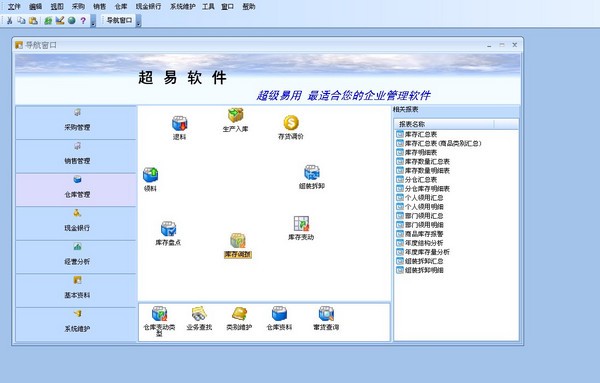The image size is (600, 383).
Task: Open the 帮助 menu
Action: [x=249, y=7]
